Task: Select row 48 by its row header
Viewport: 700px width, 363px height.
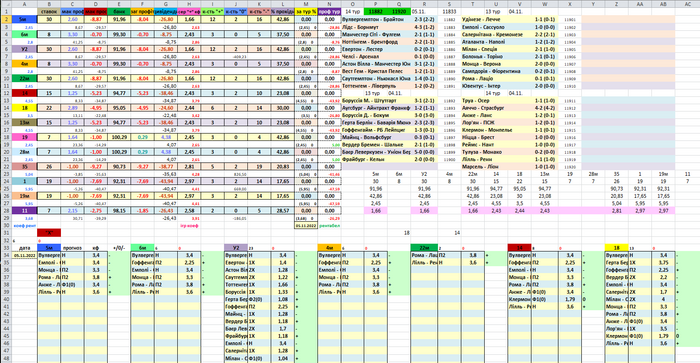Action: click(6, 358)
